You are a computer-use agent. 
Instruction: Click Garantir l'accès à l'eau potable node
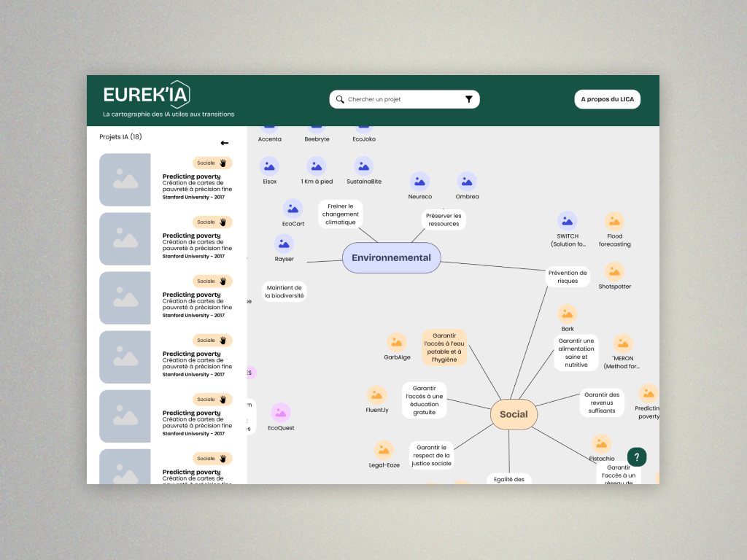click(444, 348)
